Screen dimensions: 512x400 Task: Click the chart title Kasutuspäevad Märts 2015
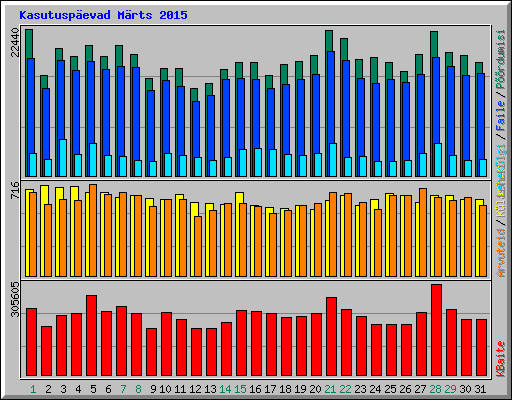[x=103, y=15]
